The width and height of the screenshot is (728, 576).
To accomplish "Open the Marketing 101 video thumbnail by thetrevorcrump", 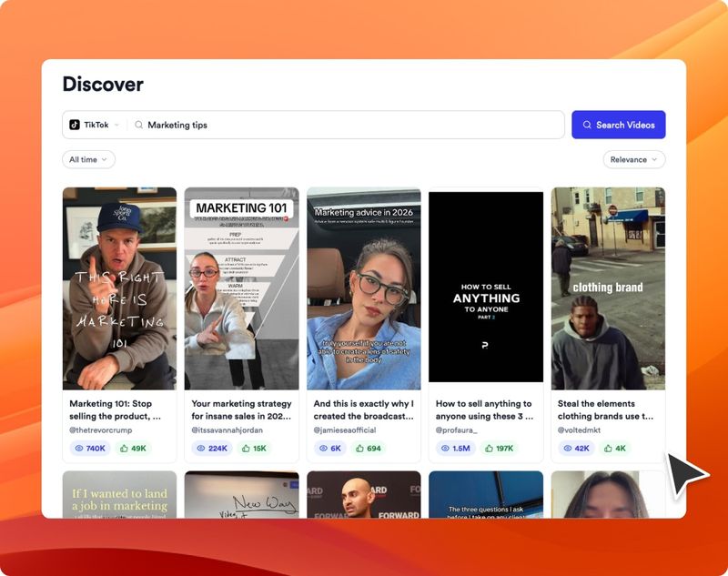I will [x=120, y=288].
